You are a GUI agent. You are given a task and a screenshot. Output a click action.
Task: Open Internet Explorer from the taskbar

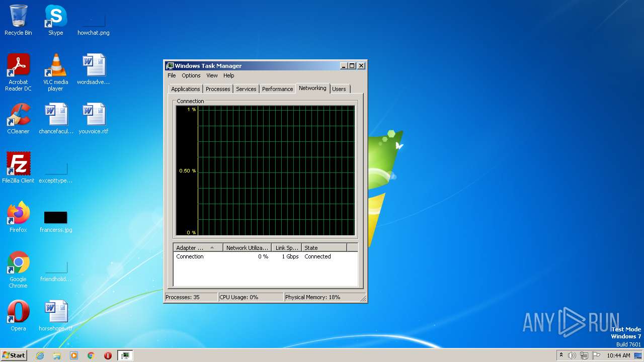click(x=40, y=355)
